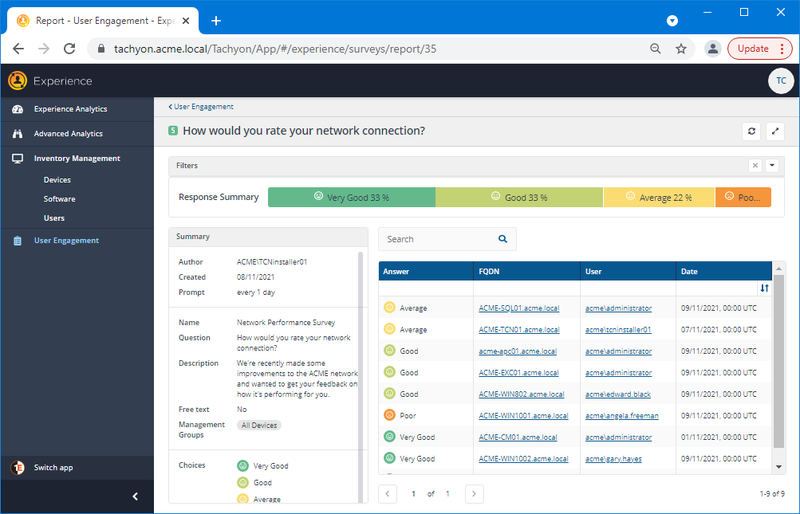Open ACME-EXC01.acme.local link
The width and height of the screenshot is (800, 514).
(x=518, y=373)
